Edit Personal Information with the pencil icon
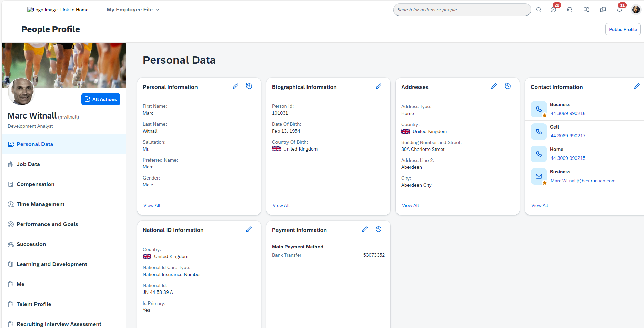The height and width of the screenshot is (328, 644). coord(235,86)
